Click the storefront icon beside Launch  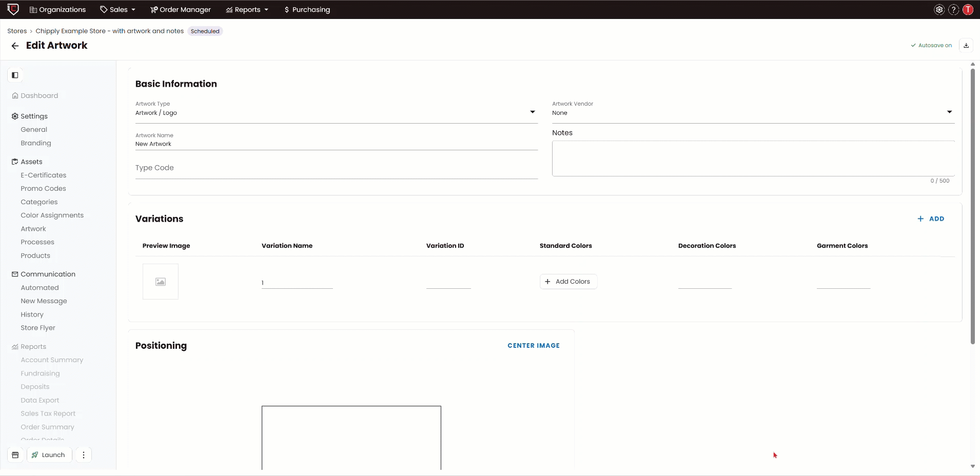coord(15,455)
